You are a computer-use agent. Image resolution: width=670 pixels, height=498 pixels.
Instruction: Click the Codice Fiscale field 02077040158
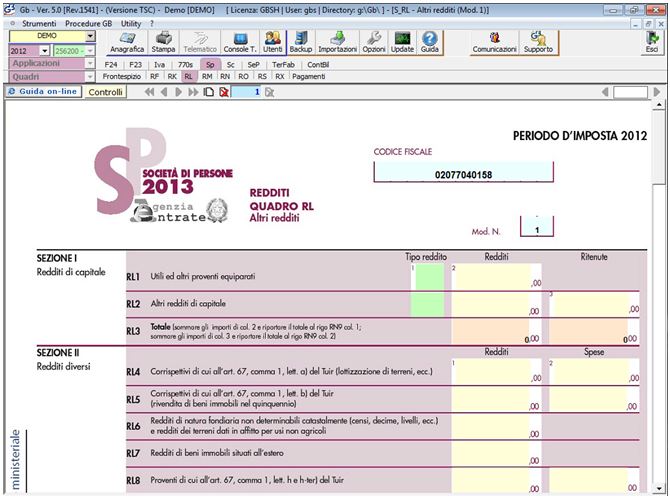point(463,172)
